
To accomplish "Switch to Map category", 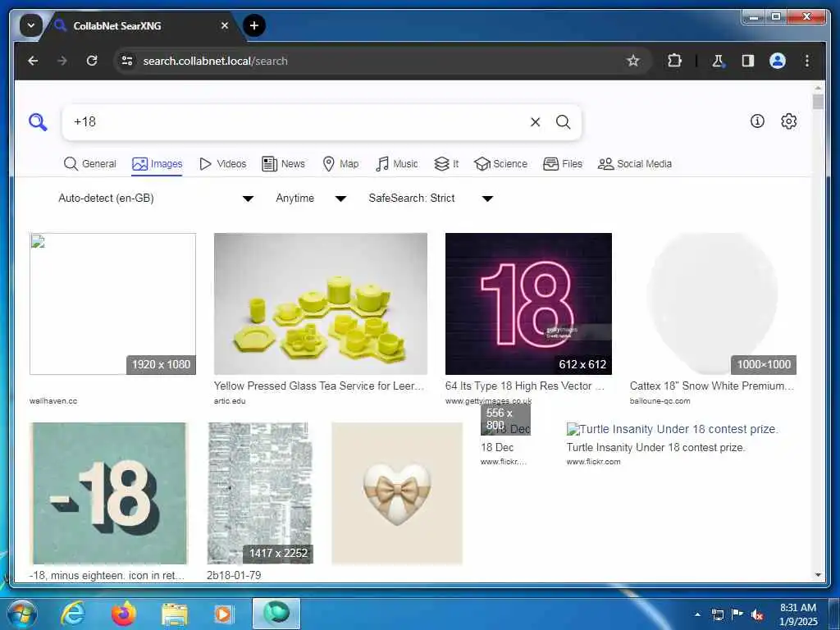I will click(340, 164).
